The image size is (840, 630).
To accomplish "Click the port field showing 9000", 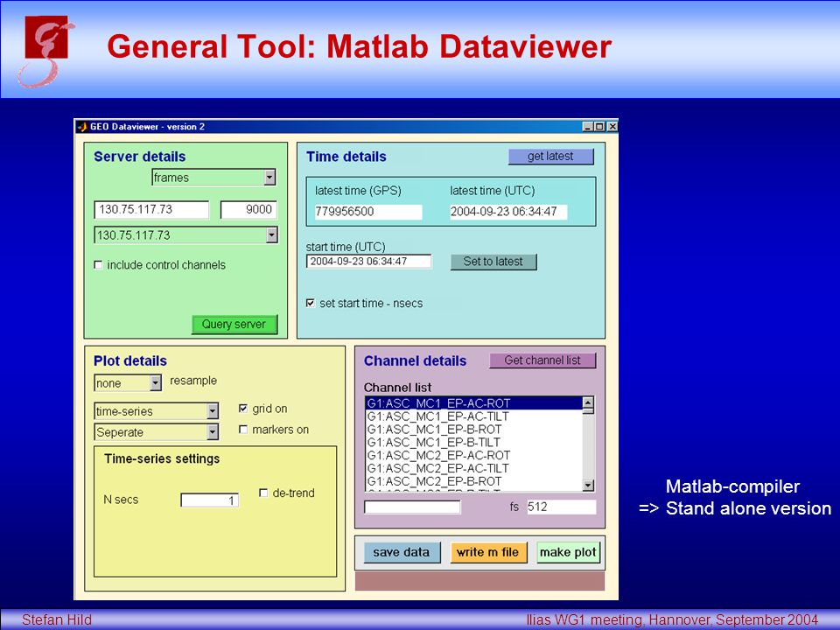I will [248, 209].
